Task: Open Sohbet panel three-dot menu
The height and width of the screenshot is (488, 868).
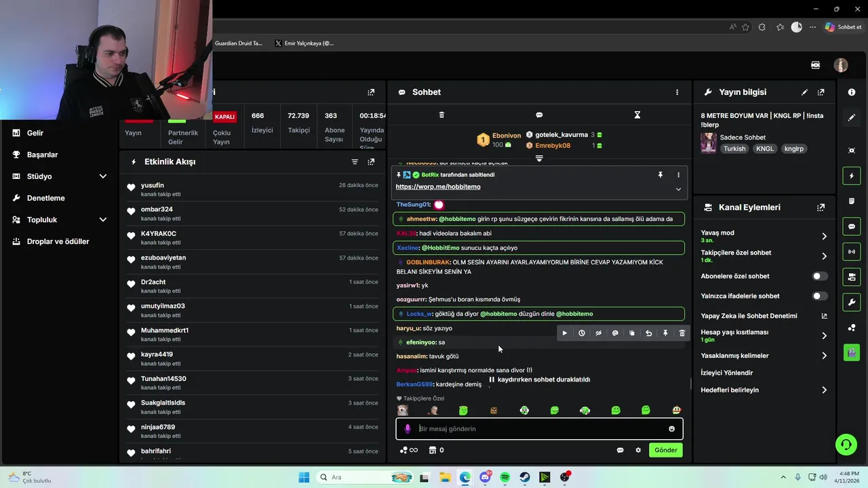Action: point(677,92)
